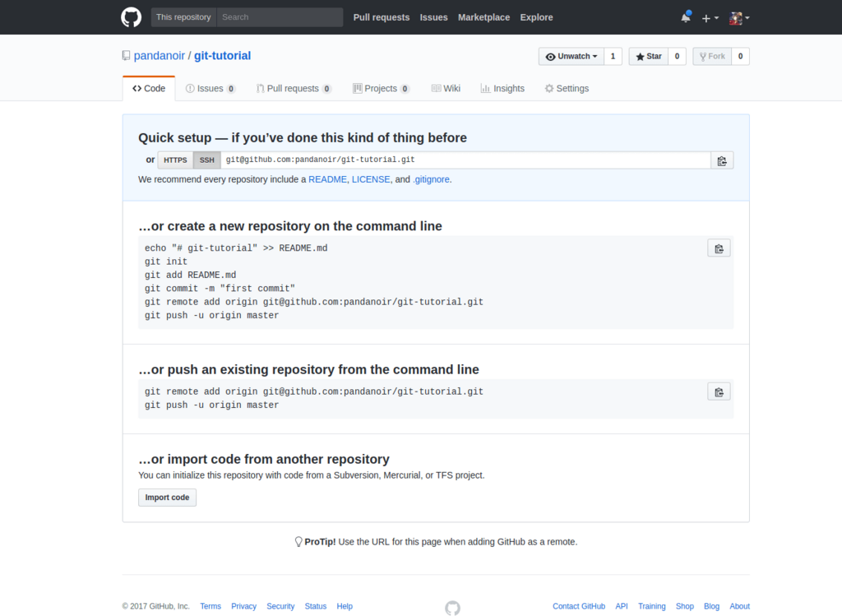The image size is (842, 616).
Task: Open the forks count next to Fork
Action: [x=741, y=57]
